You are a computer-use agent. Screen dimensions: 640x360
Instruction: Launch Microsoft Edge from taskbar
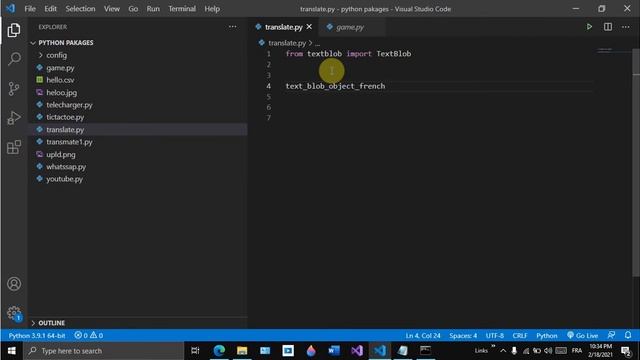[219, 351]
